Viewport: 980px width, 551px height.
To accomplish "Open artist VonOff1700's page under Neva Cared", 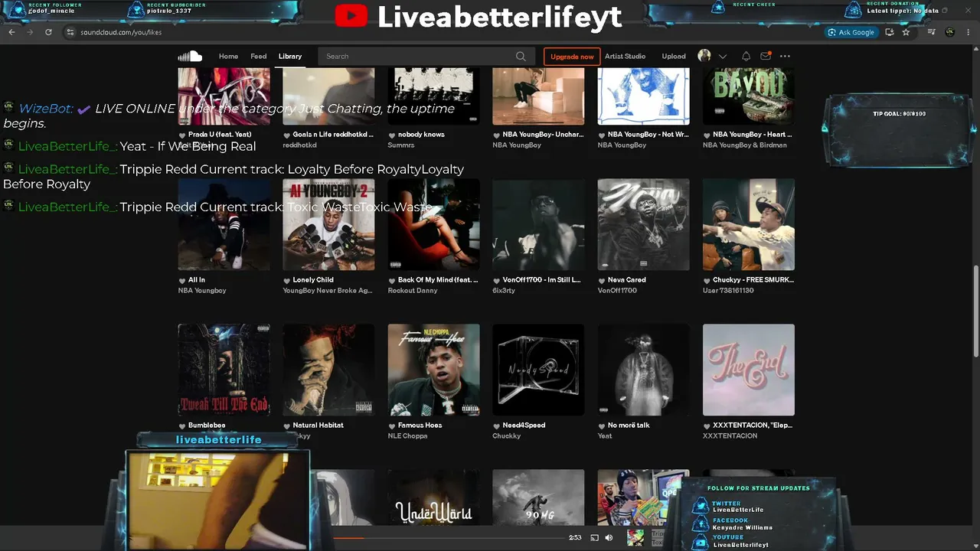I will pos(617,291).
